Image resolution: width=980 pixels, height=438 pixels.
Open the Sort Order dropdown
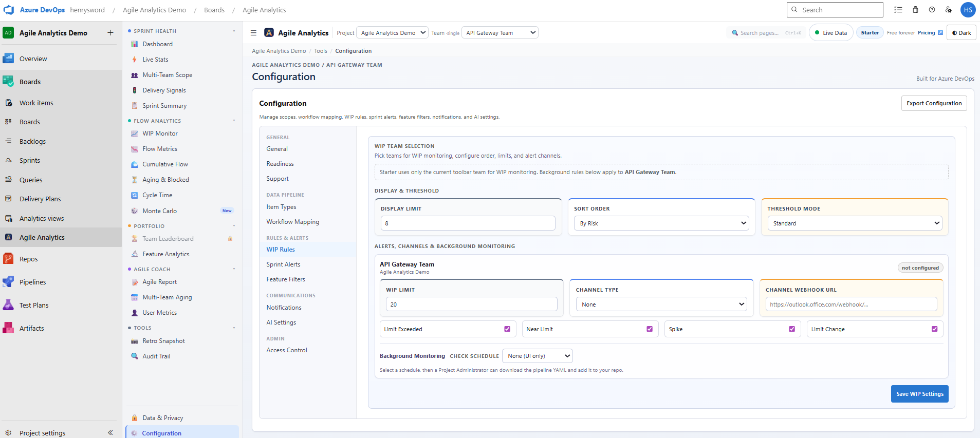(x=661, y=223)
